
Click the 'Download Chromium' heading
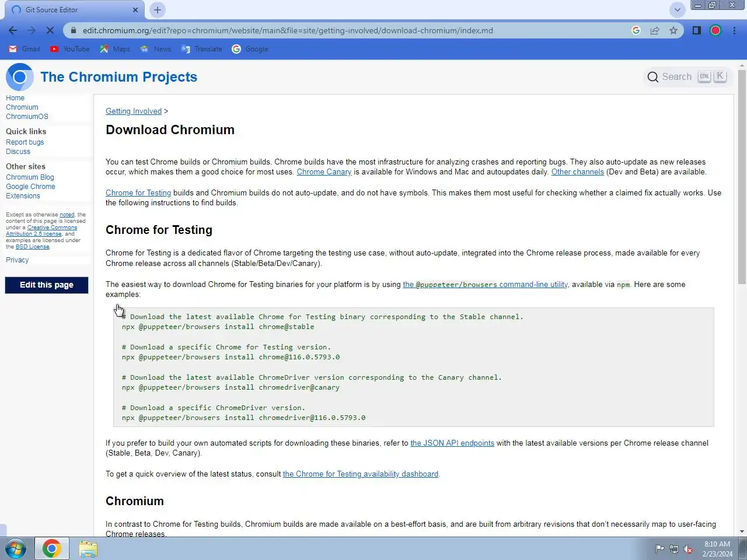tap(170, 130)
